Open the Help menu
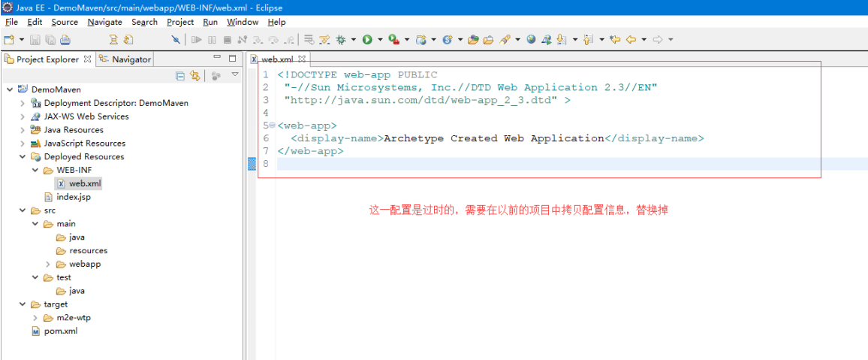 pyautogui.click(x=277, y=22)
